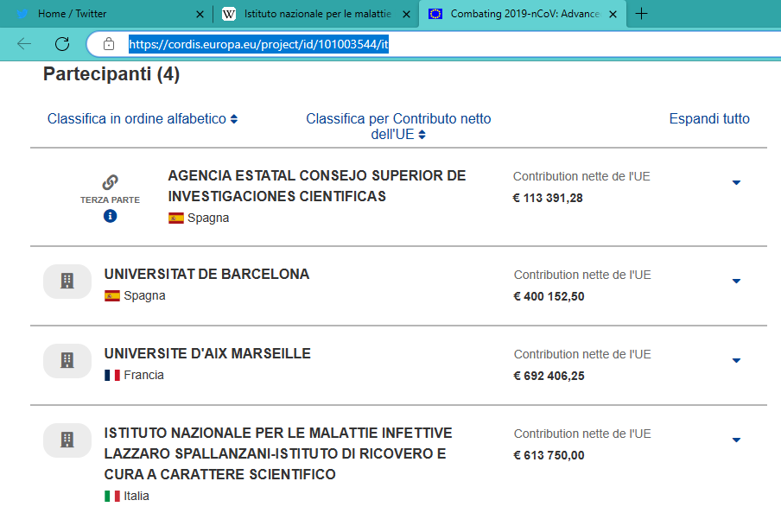Go back using the browser back arrow
Viewport: 781px width, 532px height.
[x=24, y=44]
